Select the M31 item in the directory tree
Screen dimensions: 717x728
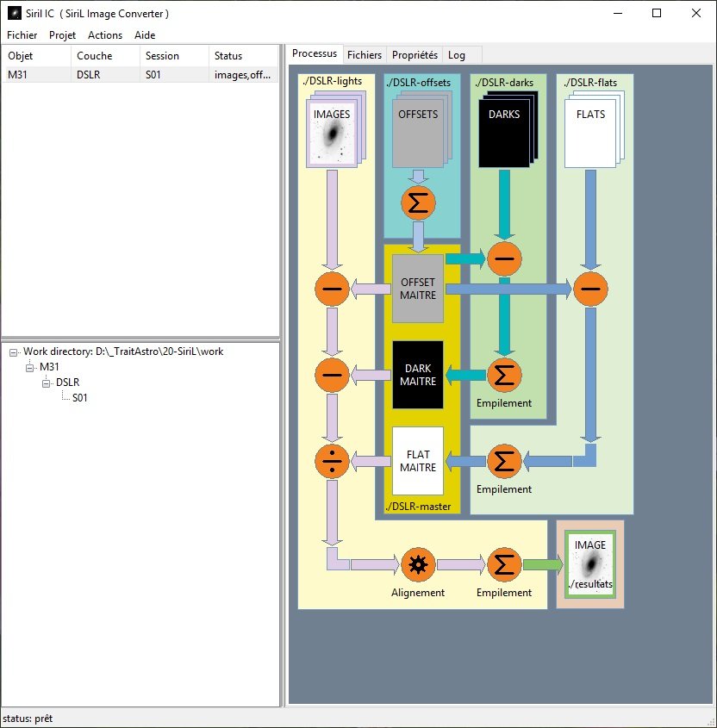(49, 367)
